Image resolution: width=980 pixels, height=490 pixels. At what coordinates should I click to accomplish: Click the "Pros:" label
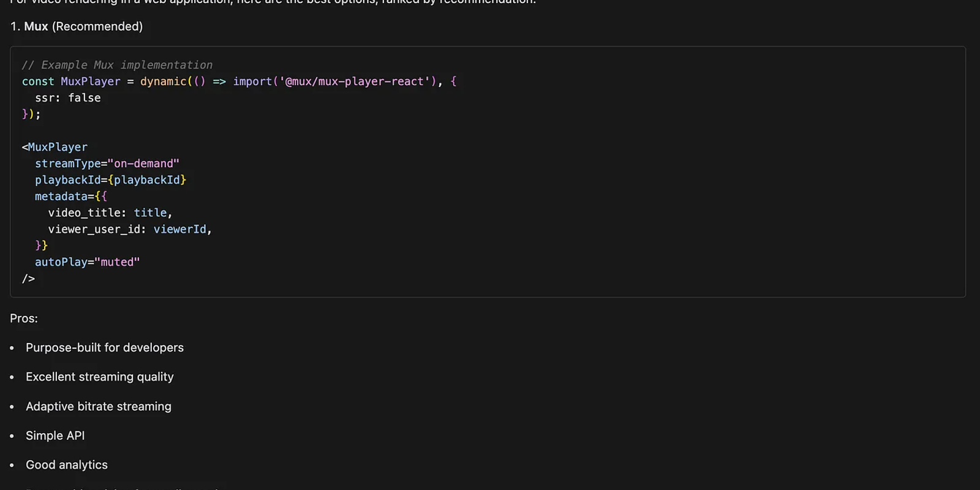pos(24,318)
